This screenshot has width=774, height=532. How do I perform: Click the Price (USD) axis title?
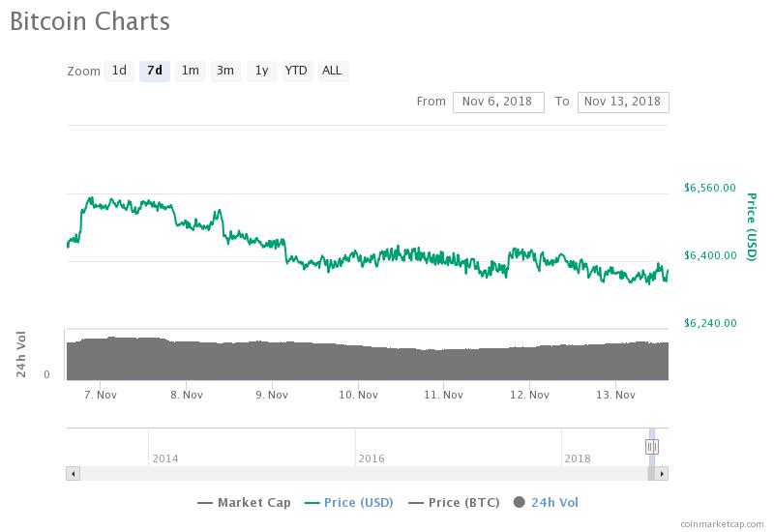point(752,227)
